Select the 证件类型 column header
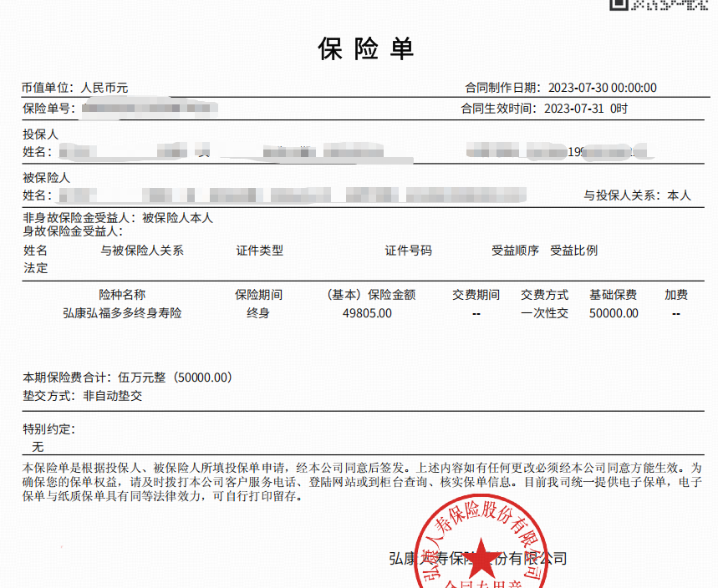The width and height of the screenshot is (718, 588). (x=260, y=251)
